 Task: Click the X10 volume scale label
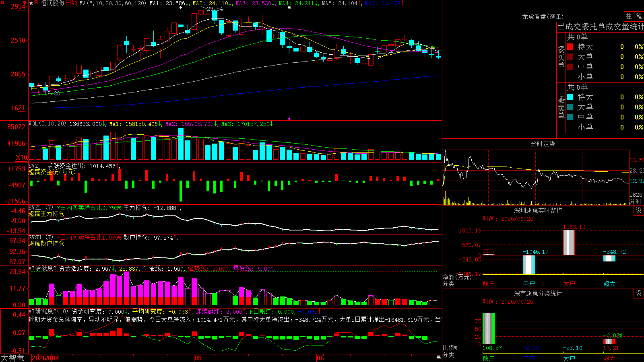click(x=21, y=157)
